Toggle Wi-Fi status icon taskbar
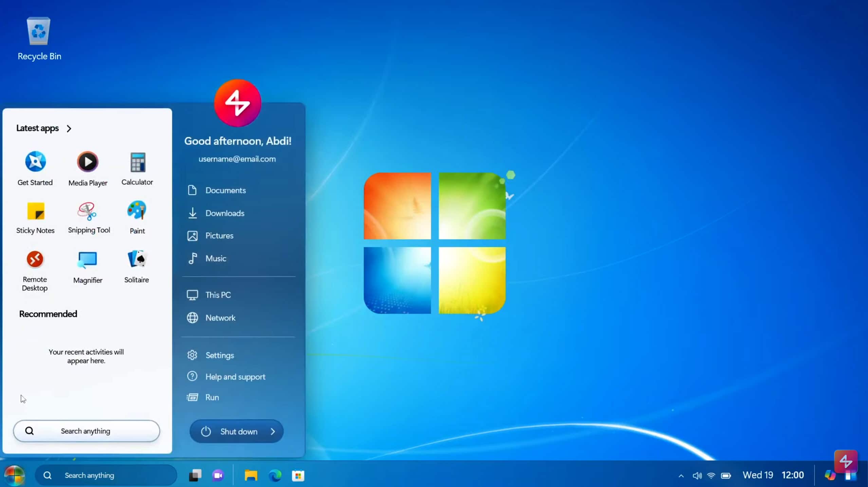Viewport: 868px width, 487px height. [x=710, y=475]
